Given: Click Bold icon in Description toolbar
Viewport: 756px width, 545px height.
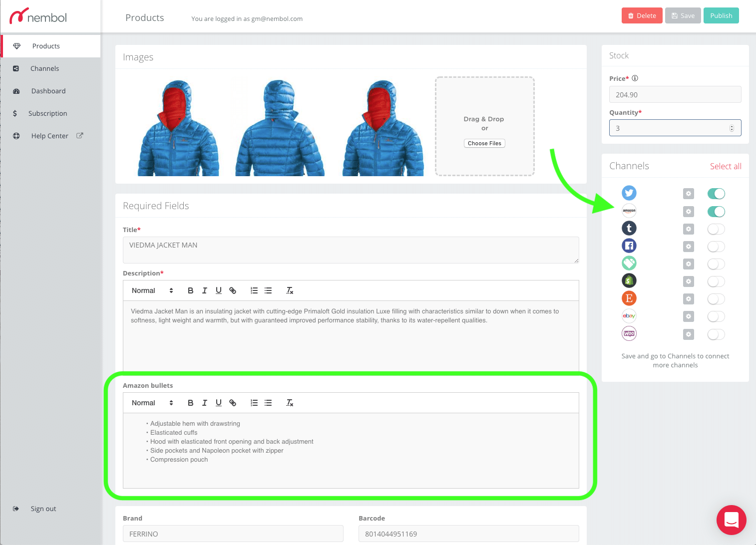Looking at the screenshot, I should pyautogui.click(x=190, y=290).
